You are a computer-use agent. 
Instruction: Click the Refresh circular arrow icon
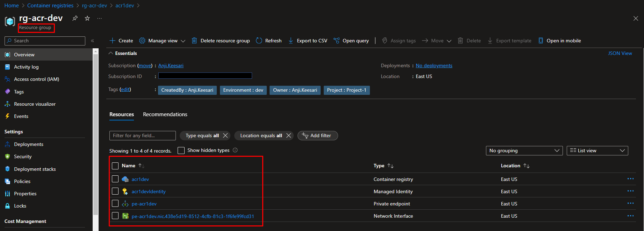tap(259, 41)
